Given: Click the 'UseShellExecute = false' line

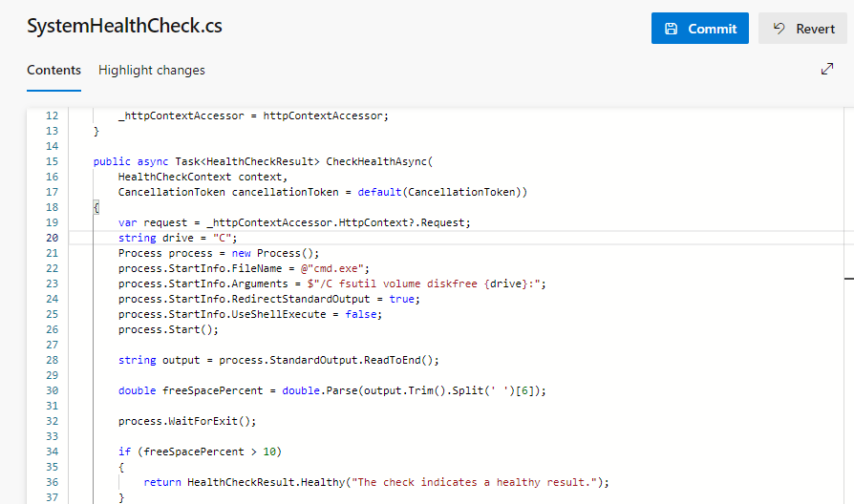Looking at the screenshot, I should 250,314.
